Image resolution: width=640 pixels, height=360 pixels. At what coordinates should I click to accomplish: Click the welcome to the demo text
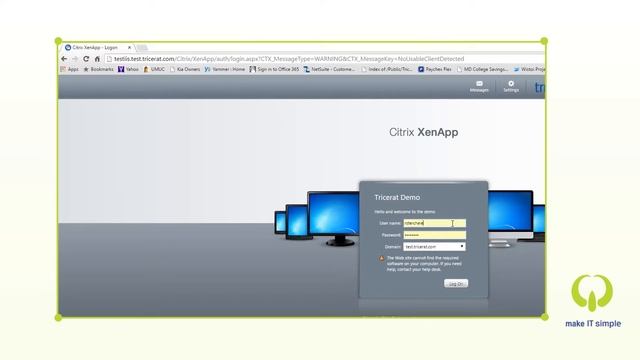pos(405,212)
